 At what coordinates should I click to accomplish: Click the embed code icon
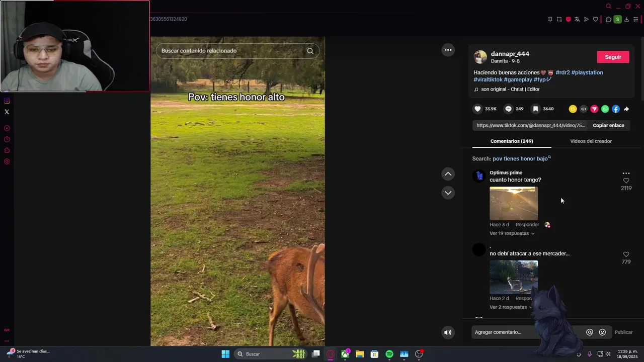[583, 109]
